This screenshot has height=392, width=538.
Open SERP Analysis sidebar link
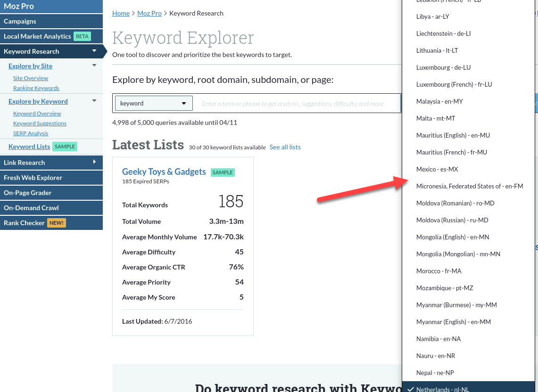31,133
